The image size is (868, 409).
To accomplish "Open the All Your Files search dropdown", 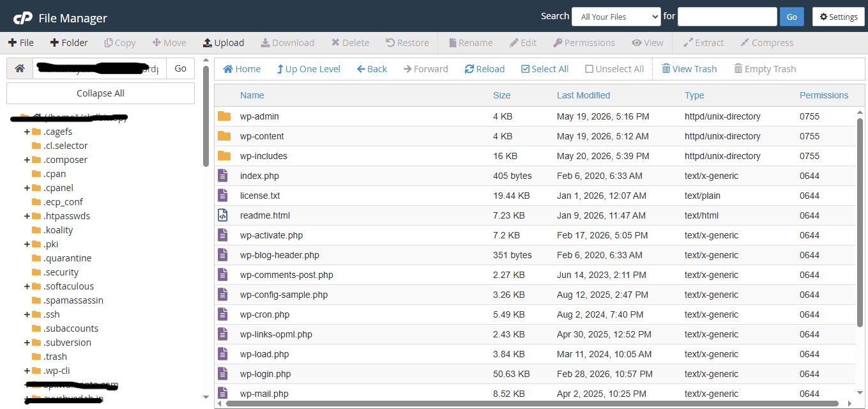I will tap(616, 17).
